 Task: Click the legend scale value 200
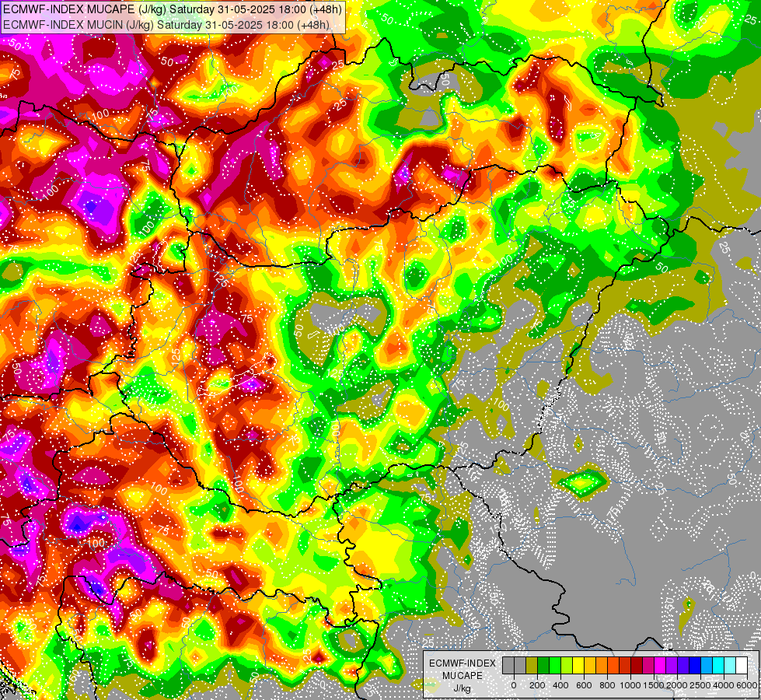point(537,685)
